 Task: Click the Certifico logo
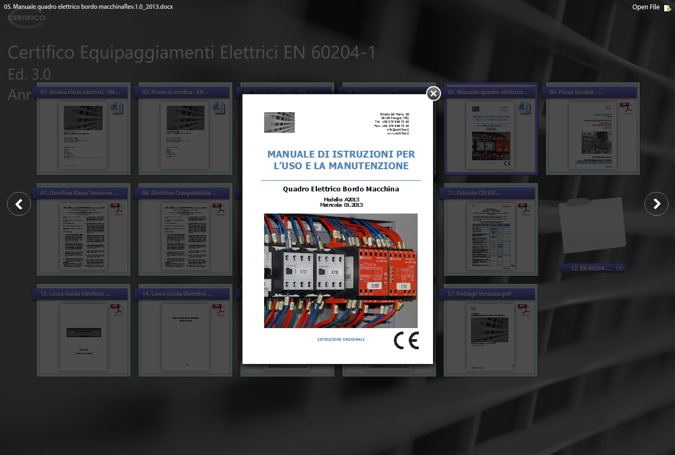coord(27,19)
